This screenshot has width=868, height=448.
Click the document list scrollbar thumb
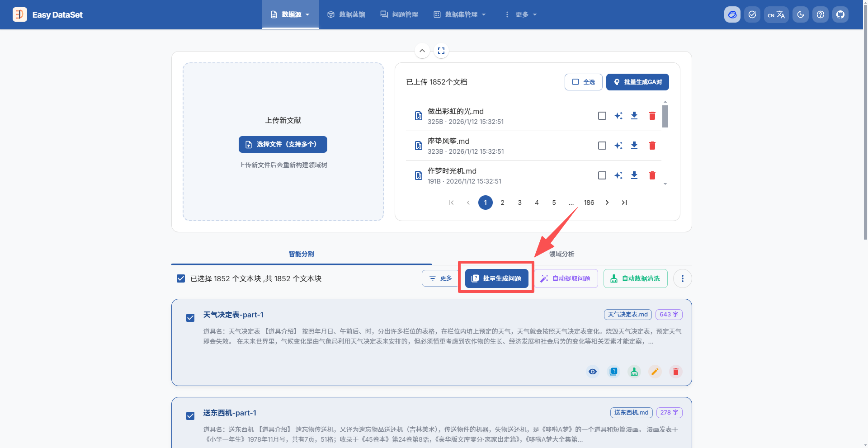tap(665, 117)
